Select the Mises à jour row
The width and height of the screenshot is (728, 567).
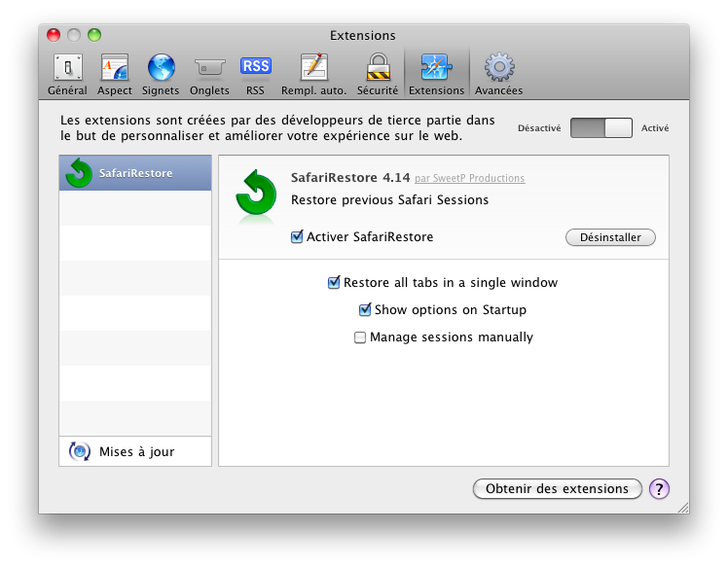pos(135,451)
